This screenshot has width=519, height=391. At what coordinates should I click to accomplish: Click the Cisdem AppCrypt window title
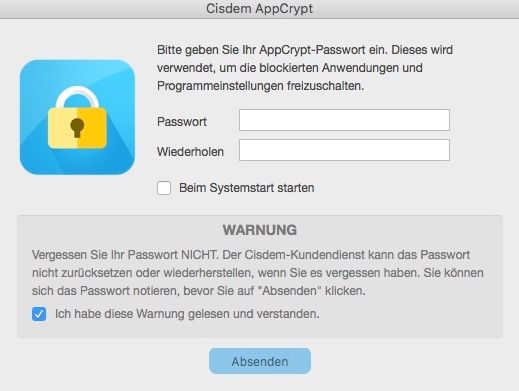point(259,9)
